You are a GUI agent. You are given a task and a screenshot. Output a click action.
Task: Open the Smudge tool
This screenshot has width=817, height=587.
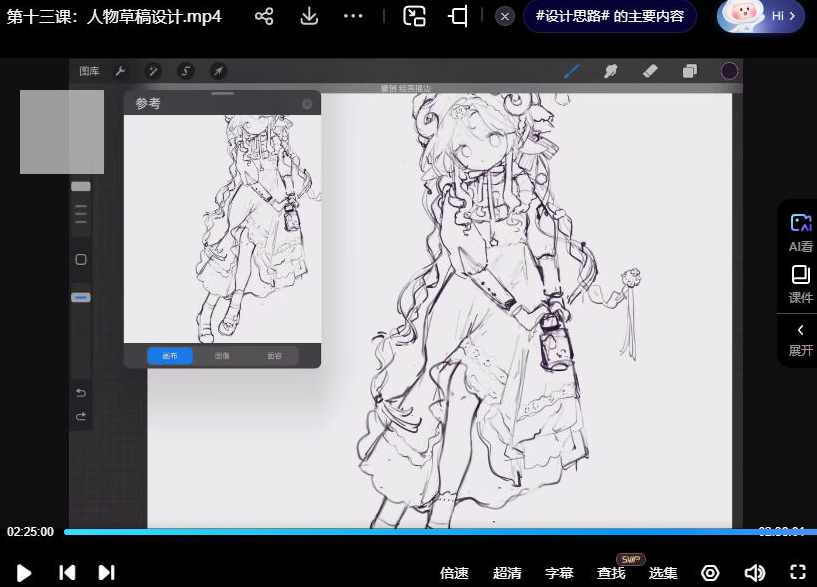[x=611, y=71]
